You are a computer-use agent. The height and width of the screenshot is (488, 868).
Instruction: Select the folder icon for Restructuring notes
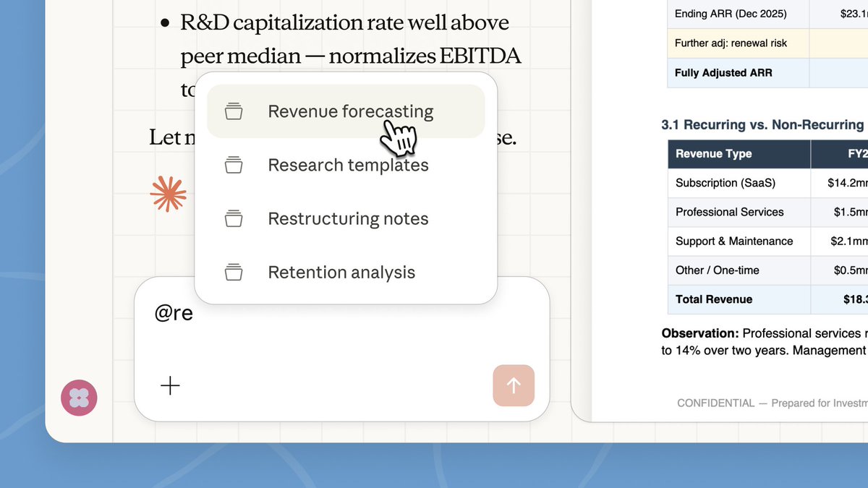pos(233,218)
